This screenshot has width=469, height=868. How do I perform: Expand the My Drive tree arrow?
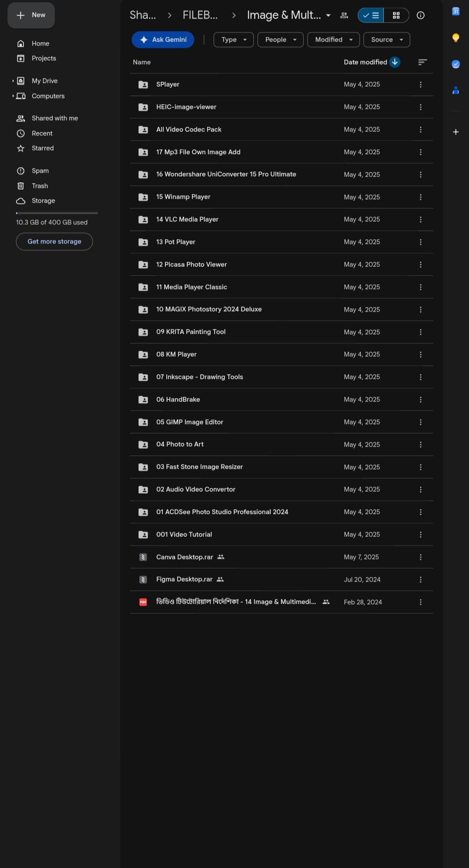(13, 81)
